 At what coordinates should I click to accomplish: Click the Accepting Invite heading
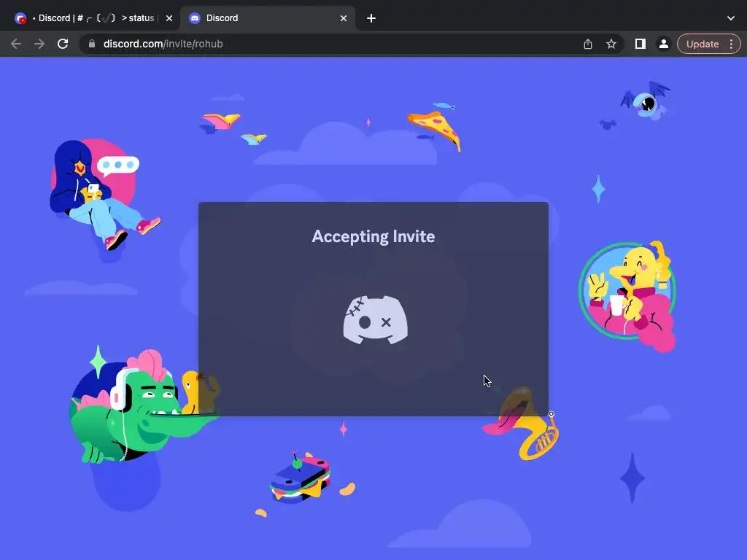point(373,236)
